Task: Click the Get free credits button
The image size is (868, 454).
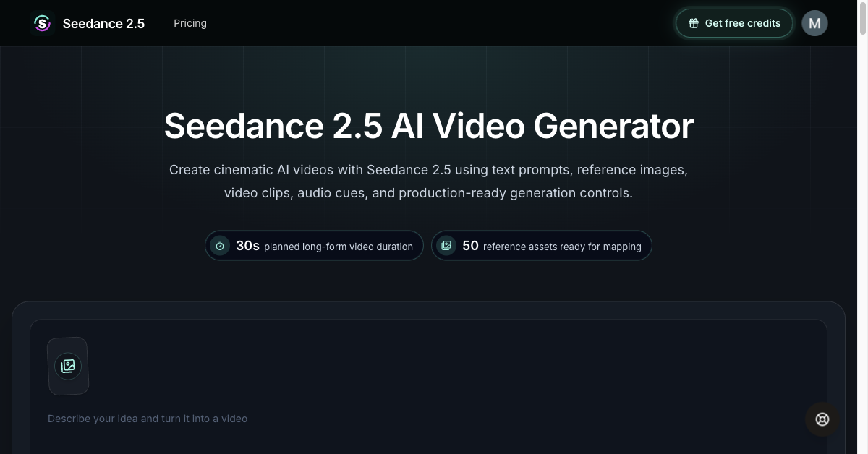Action: pos(734,23)
